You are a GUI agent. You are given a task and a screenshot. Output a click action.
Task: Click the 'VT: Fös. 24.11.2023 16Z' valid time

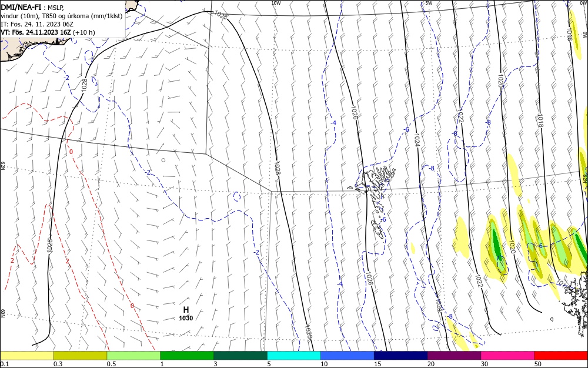click(36, 32)
